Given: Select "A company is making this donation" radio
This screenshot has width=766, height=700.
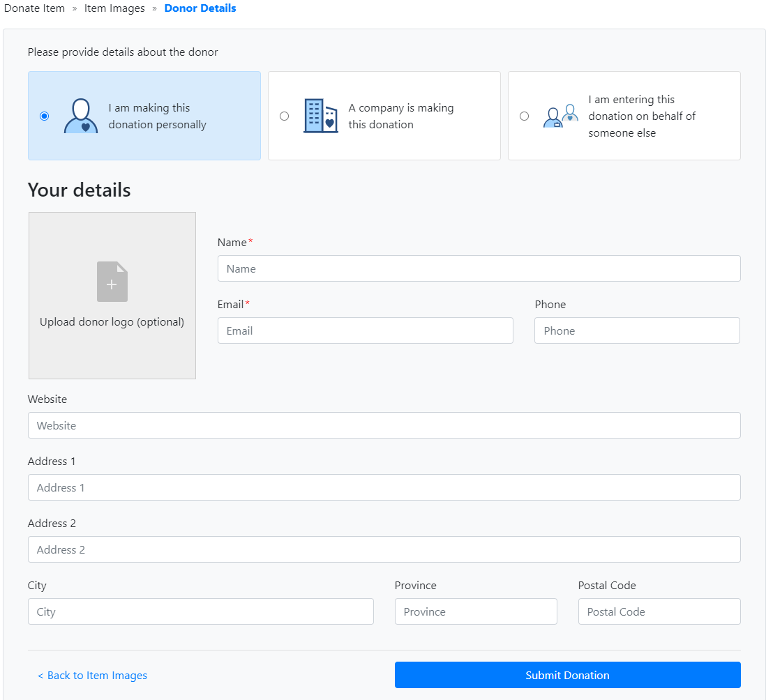Looking at the screenshot, I should pyautogui.click(x=284, y=116).
